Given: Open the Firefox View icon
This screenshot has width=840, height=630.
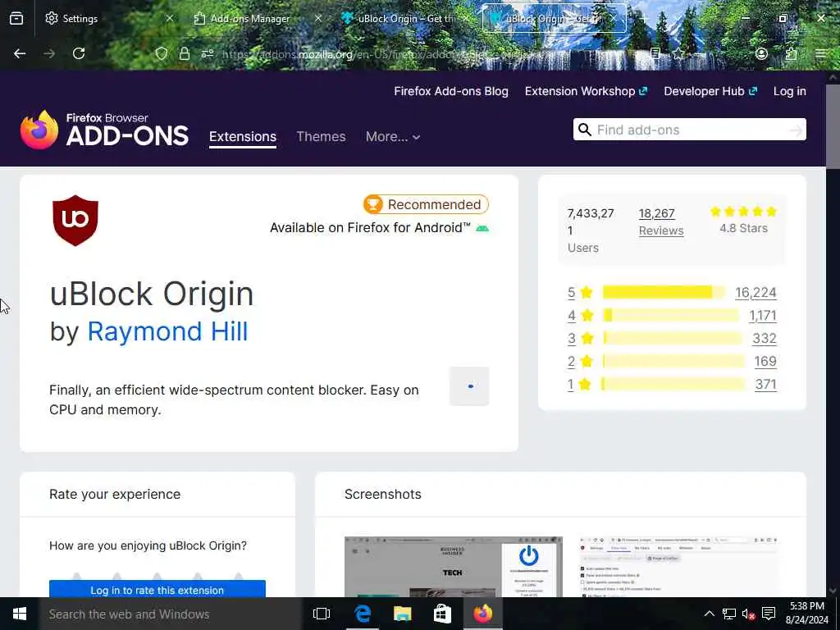Looking at the screenshot, I should click(16, 18).
